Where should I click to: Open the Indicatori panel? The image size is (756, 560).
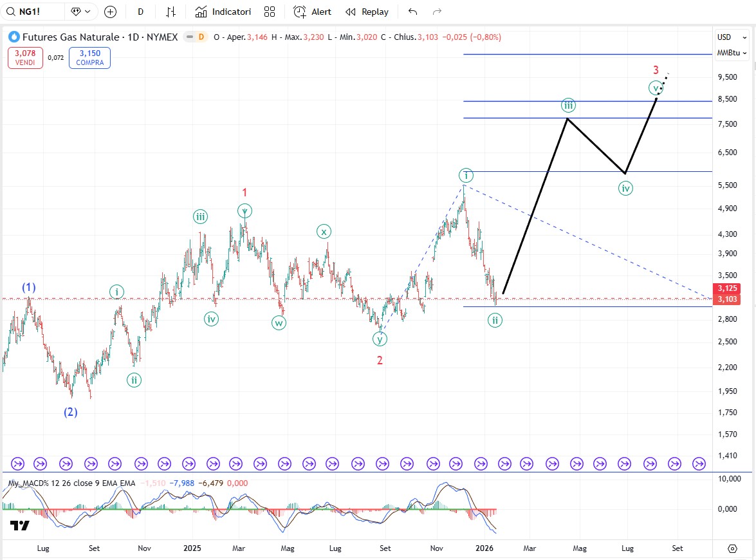pos(223,12)
